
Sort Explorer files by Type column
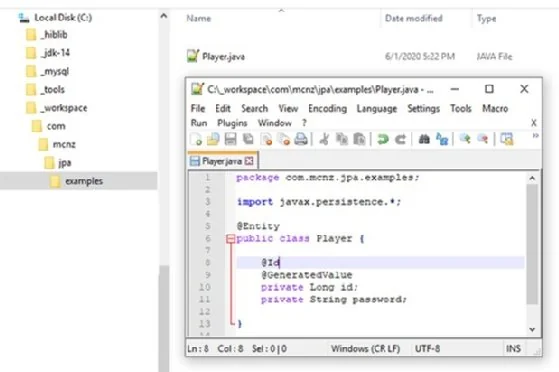coord(487,19)
